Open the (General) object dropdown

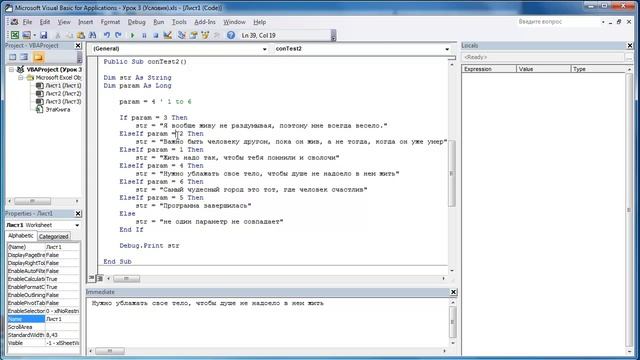pos(264,49)
